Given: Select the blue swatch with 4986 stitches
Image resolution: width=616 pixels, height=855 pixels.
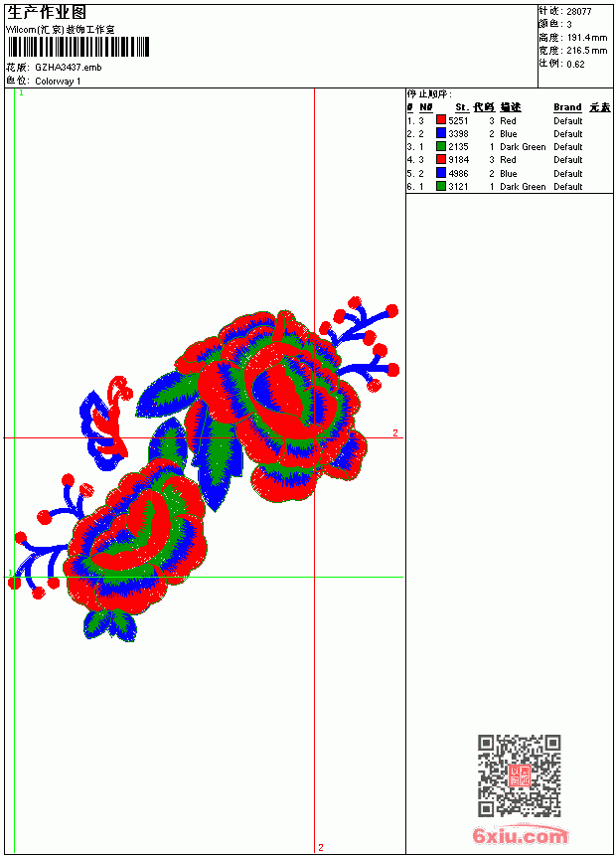Looking at the screenshot, I should point(441,173).
